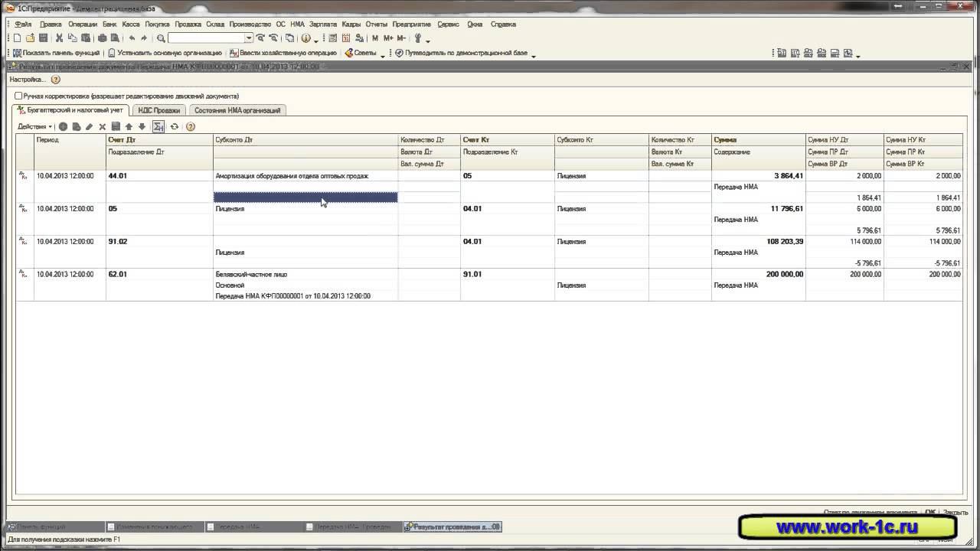This screenshot has width=980, height=551.
Task: Move the row up with the up arrow icon
Action: pyautogui.click(x=129, y=126)
